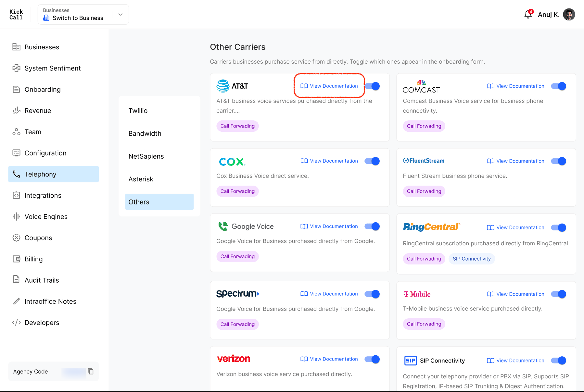View Documentation for T-Mobile

[516, 294]
